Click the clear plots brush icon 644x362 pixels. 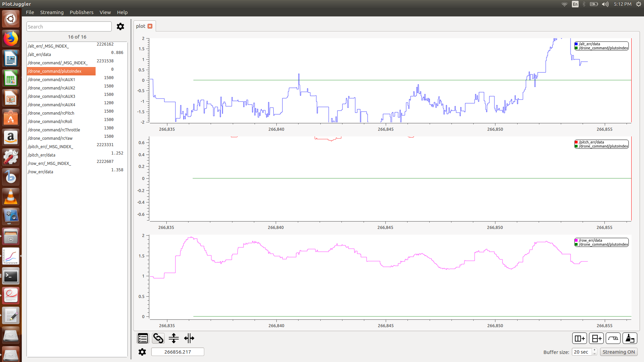tap(630, 339)
